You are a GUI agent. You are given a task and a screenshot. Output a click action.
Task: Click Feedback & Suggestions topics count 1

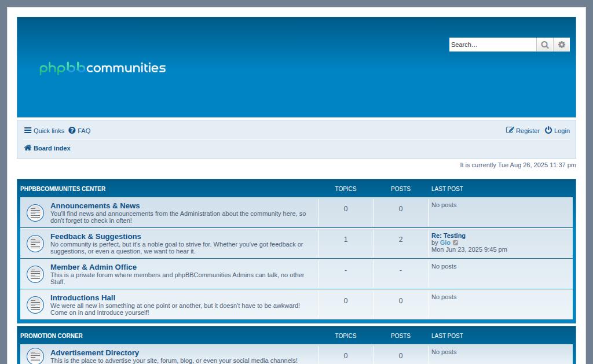coord(346,239)
